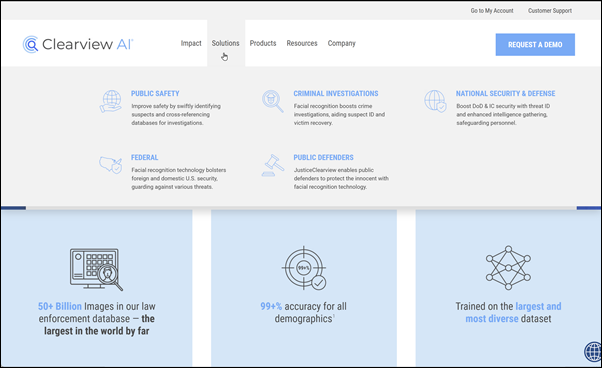Open the Products menu

263,43
